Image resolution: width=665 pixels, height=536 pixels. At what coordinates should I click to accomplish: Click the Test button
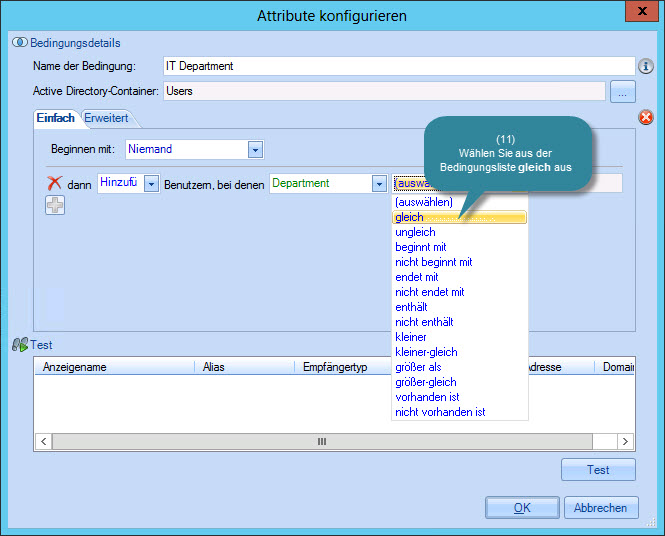click(x=598, y=470)
